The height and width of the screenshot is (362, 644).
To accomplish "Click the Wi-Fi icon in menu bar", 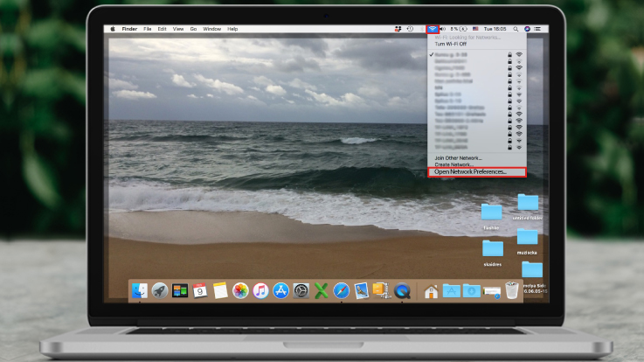I will [433, 29].
